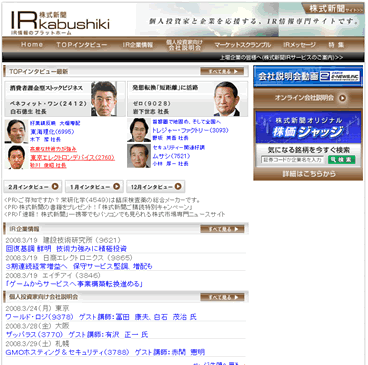
Task: Click すべて見る beside TOPインタビュー最新
Action: (x=222, y=71)
